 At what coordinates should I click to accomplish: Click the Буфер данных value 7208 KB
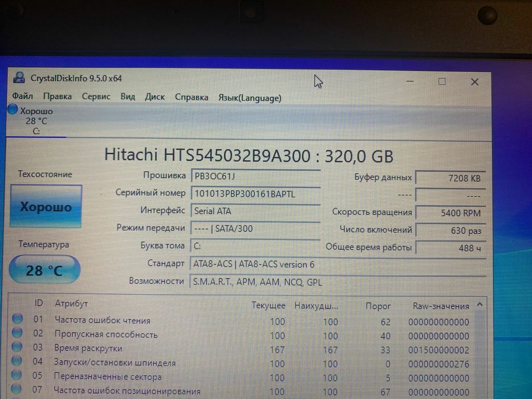tap(450, 178)
